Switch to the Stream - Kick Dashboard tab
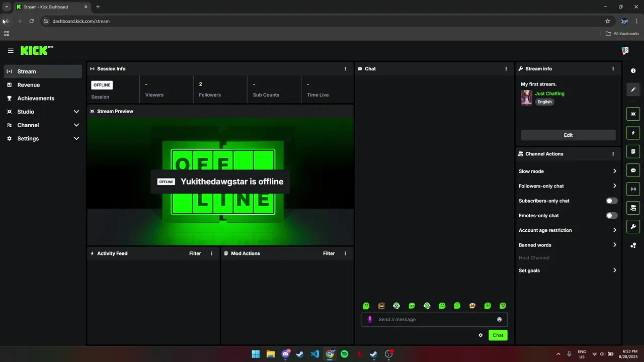 (52, 7)
